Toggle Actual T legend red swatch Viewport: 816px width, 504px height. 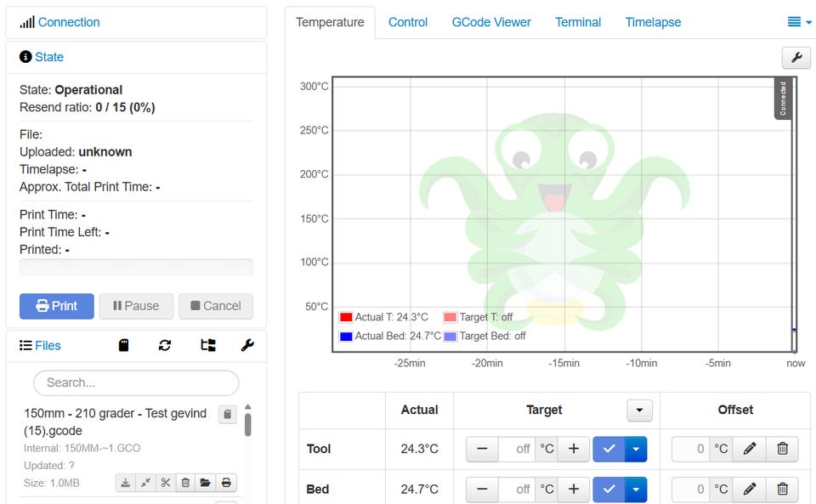click(x=346, y=317)
